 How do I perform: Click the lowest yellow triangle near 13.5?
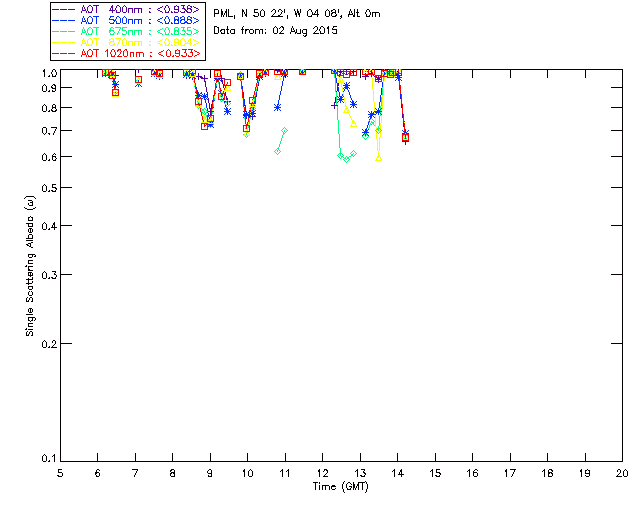point(378,158)
